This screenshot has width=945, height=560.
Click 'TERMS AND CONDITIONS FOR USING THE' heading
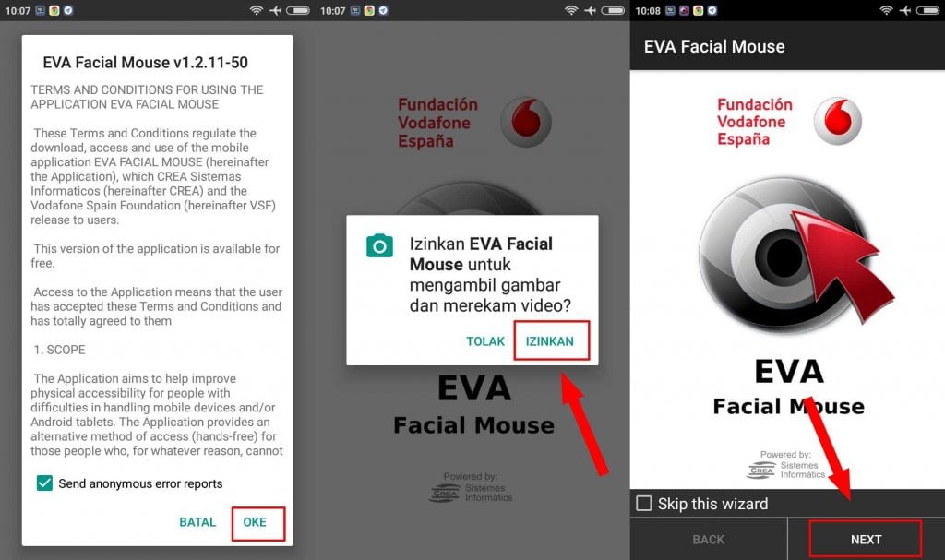pos(147,89)
